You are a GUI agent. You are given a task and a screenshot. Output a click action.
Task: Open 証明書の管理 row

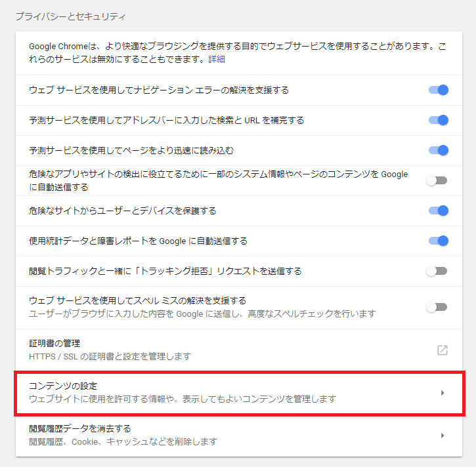click(239, 350)
